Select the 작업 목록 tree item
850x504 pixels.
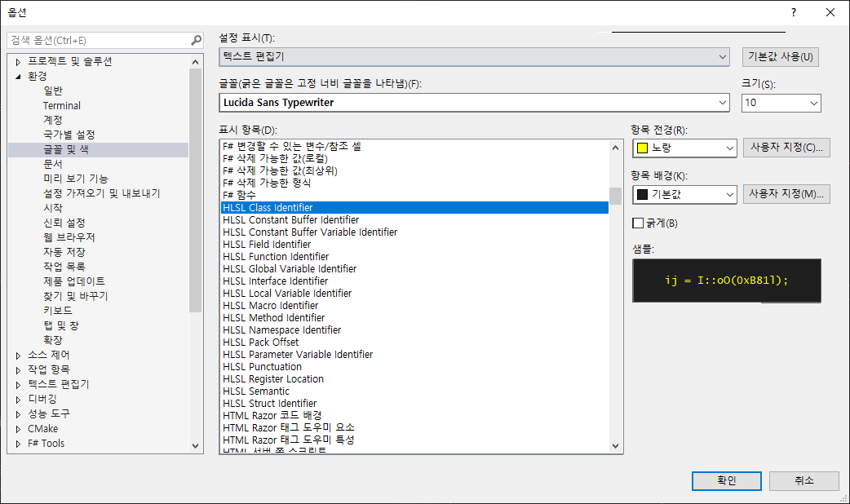(x=64, y=267)
